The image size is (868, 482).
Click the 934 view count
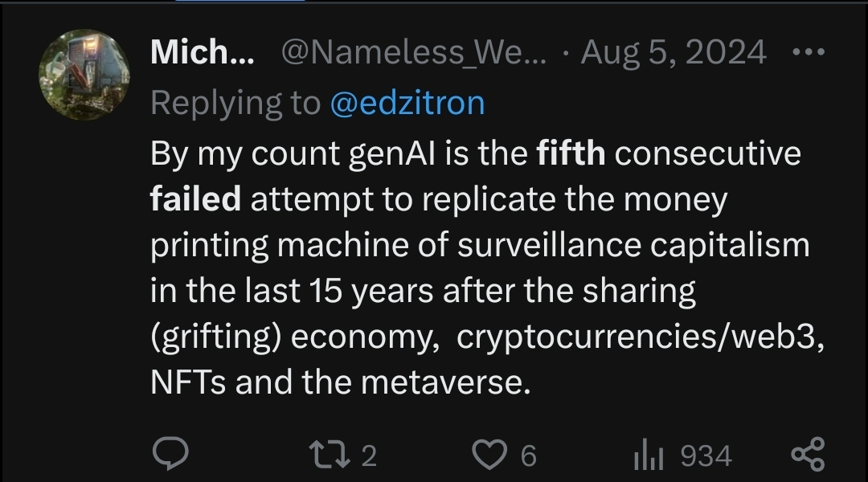(706, 456)
